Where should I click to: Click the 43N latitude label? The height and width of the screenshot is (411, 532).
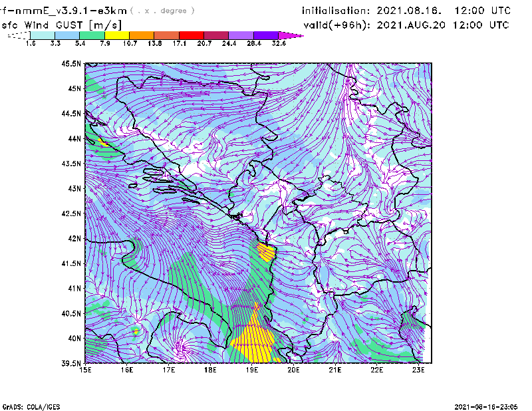coord(74,188)
